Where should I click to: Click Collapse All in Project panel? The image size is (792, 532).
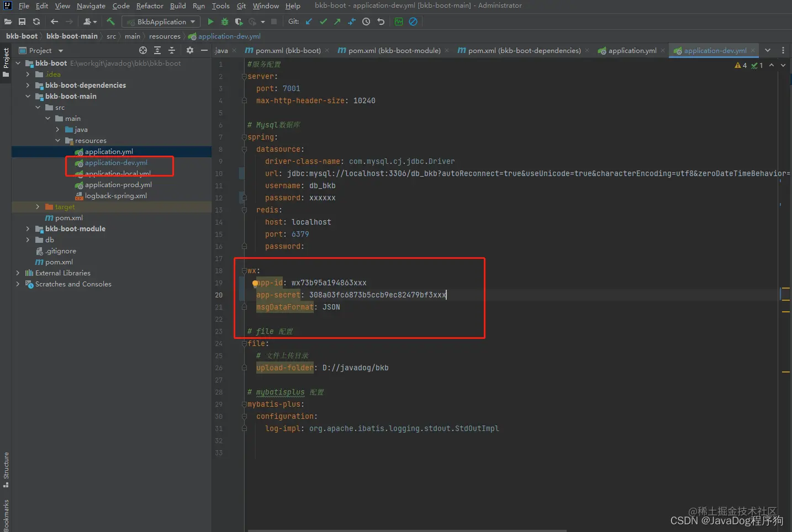point(172,50)
